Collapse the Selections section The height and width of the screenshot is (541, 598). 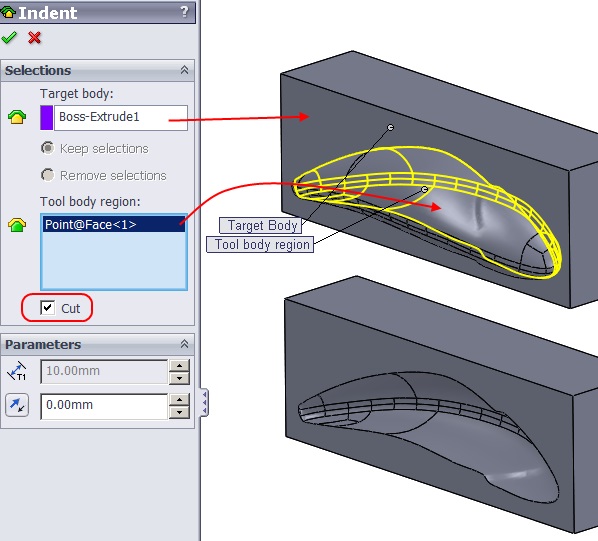pos(185,70)
